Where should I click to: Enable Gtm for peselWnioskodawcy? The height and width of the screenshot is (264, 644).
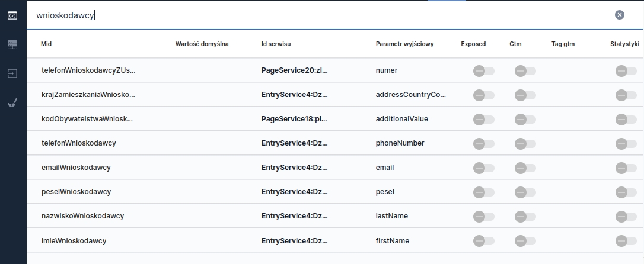coord(524,192)
